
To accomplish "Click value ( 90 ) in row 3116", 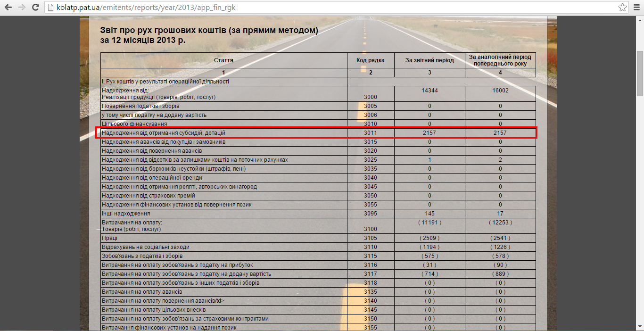I will pyautogui.click(x=500, y=265).
